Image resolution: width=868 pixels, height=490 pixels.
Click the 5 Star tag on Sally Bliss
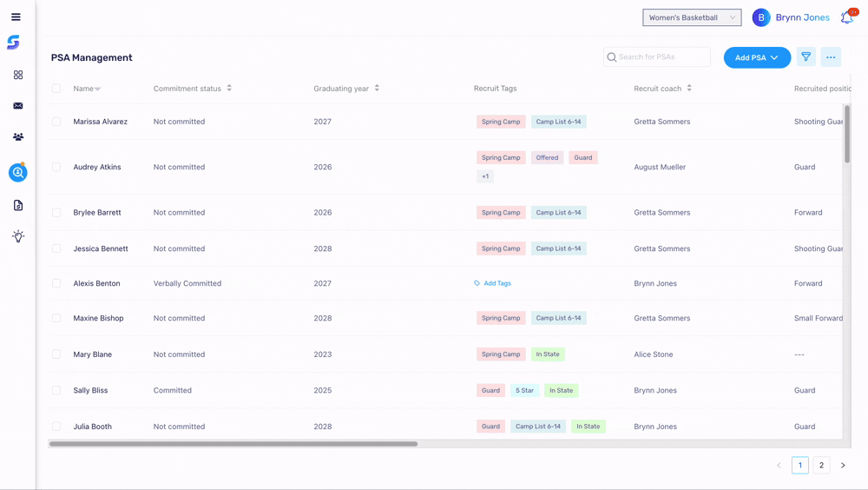[524, 390]
